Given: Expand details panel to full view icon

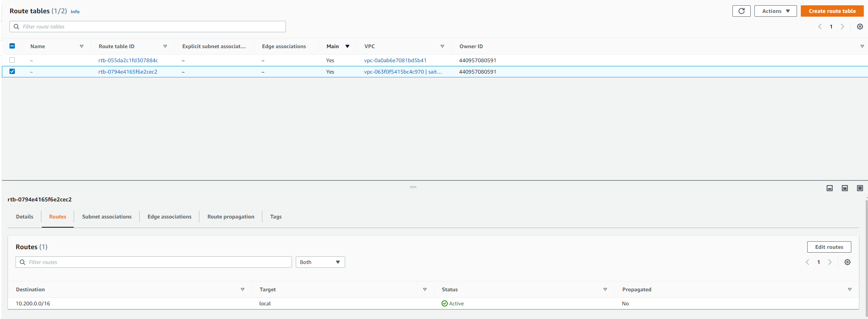Looking at the screenshot, I should (860, 188).
